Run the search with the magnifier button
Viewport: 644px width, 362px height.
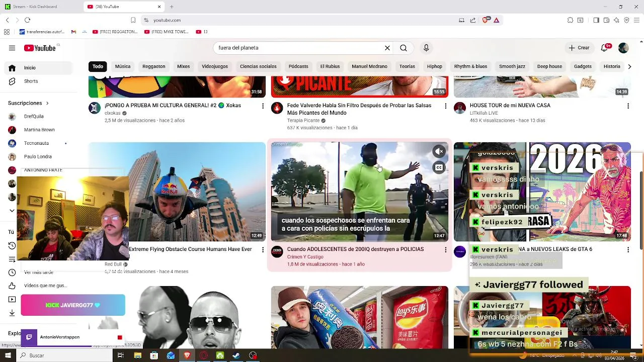(404, 48)
